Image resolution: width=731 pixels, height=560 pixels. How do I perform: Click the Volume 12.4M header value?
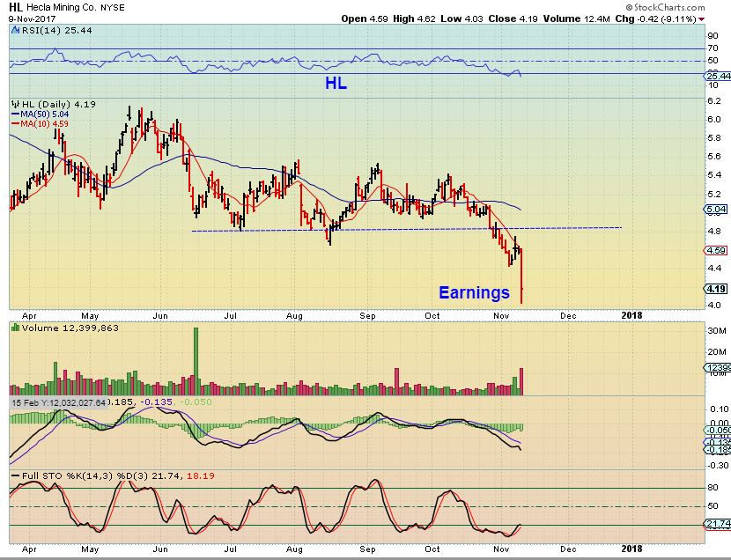(576, 19)
